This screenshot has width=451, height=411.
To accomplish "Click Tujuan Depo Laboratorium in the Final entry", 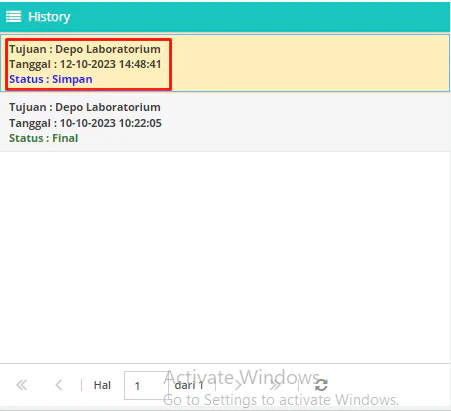I will (85, 107).
